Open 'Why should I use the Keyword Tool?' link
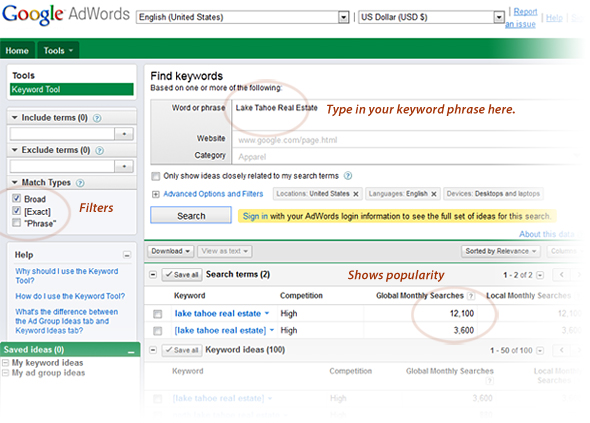Image resolution: width=590 pixels, height=423 pixels. (67, 276)
